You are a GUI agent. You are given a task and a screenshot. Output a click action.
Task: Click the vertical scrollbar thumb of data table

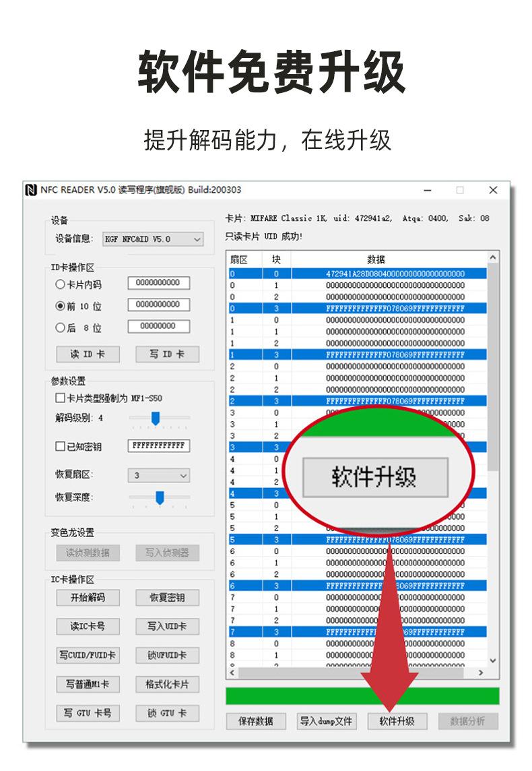493,367
